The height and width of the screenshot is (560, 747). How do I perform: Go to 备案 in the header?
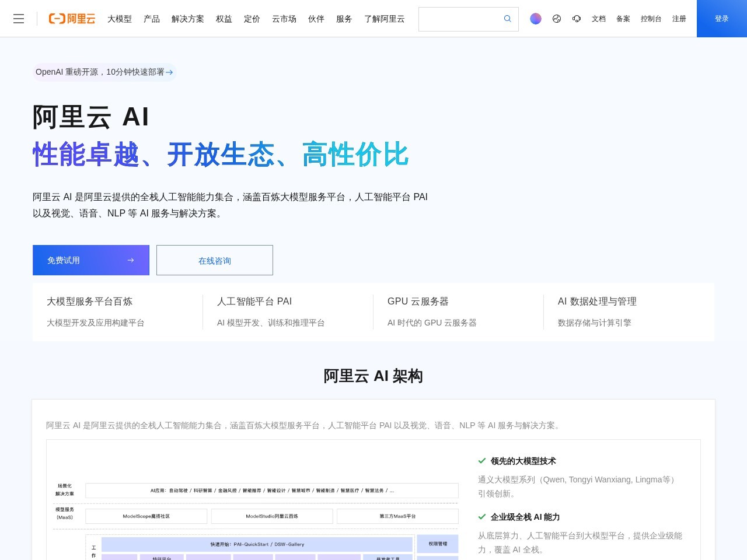(x=623, y=19)
